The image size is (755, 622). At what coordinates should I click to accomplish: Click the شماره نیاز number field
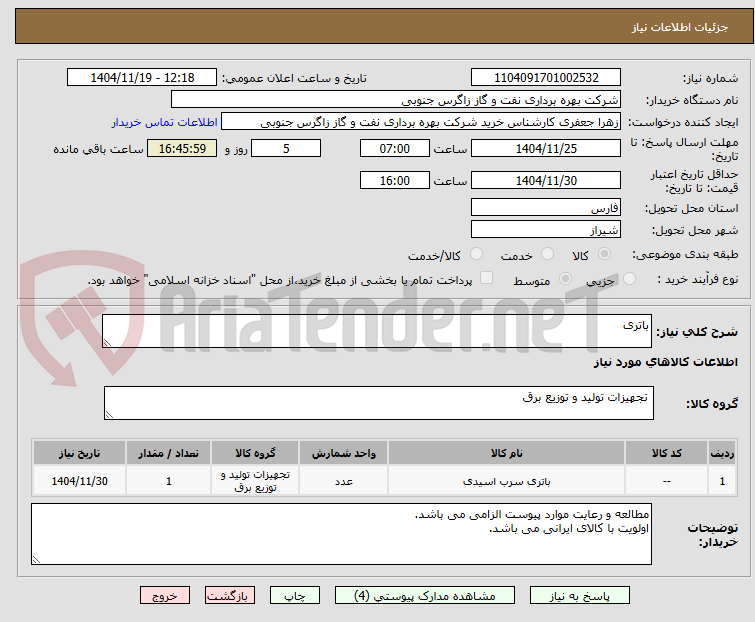pos(546,78)
